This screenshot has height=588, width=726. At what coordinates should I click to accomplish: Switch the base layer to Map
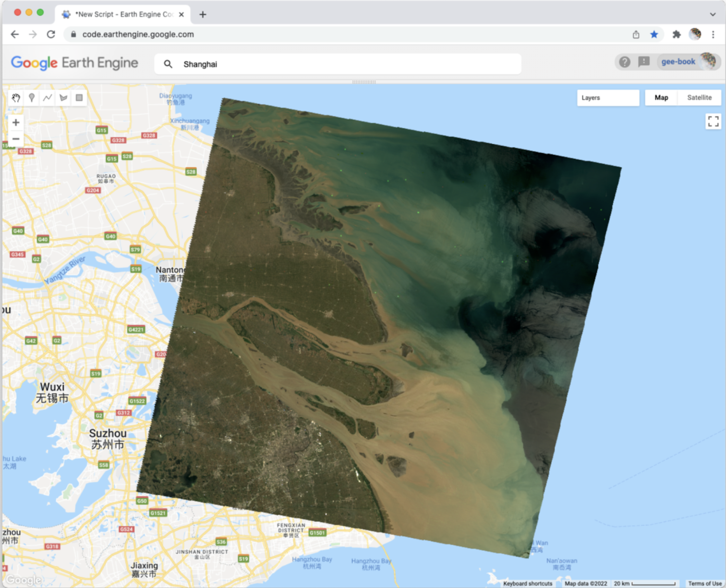click(x=661, y=98)
